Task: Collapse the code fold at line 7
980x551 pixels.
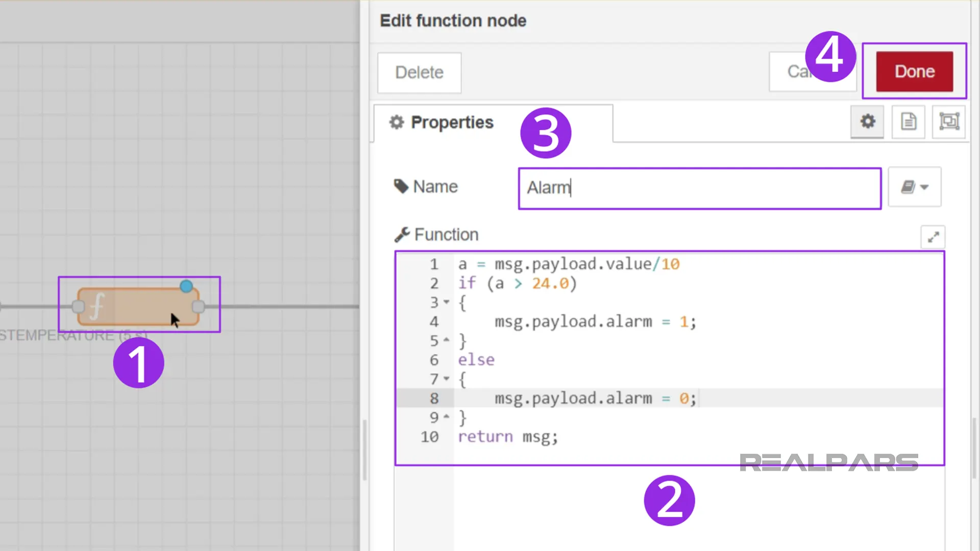Action: tap(447, 379)
